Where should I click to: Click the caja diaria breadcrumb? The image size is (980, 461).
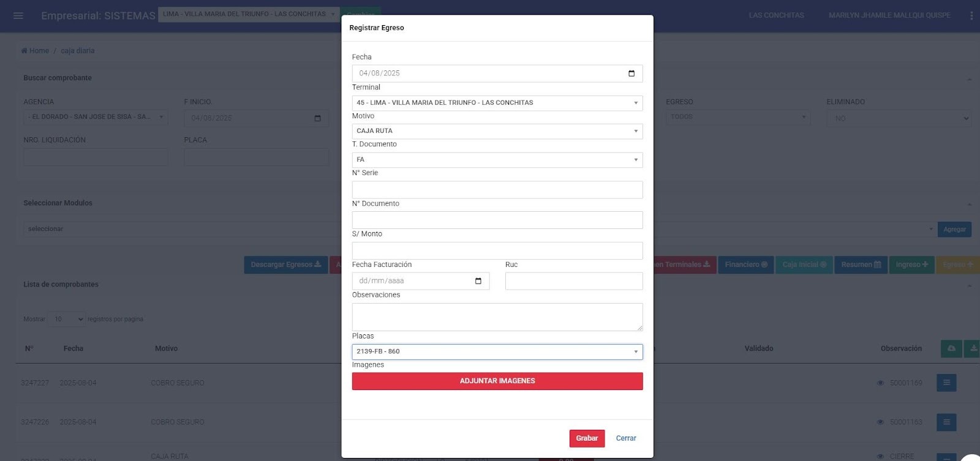coord(78,51)
